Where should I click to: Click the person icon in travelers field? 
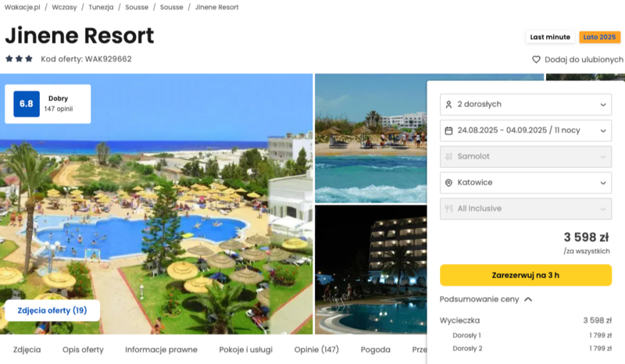(448, 105)
